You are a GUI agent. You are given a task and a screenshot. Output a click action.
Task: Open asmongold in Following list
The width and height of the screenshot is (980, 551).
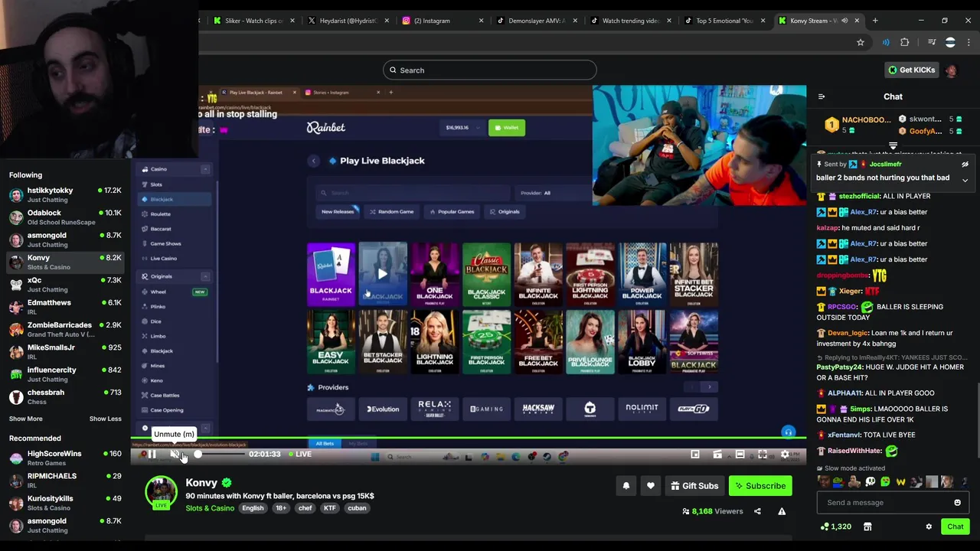tap(65, 240)
